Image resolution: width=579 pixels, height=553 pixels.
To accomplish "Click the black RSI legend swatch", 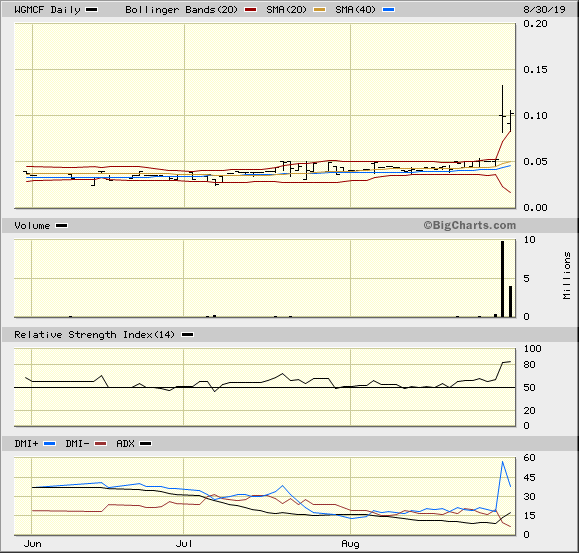I will (x=188, y=334).
